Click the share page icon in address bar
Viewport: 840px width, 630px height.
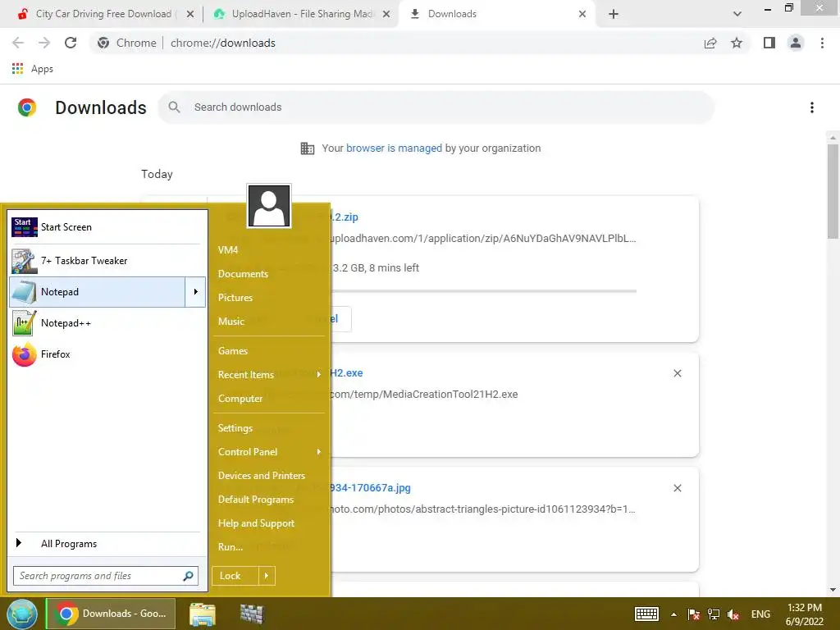pyautogui.click(x=710, y=43)
